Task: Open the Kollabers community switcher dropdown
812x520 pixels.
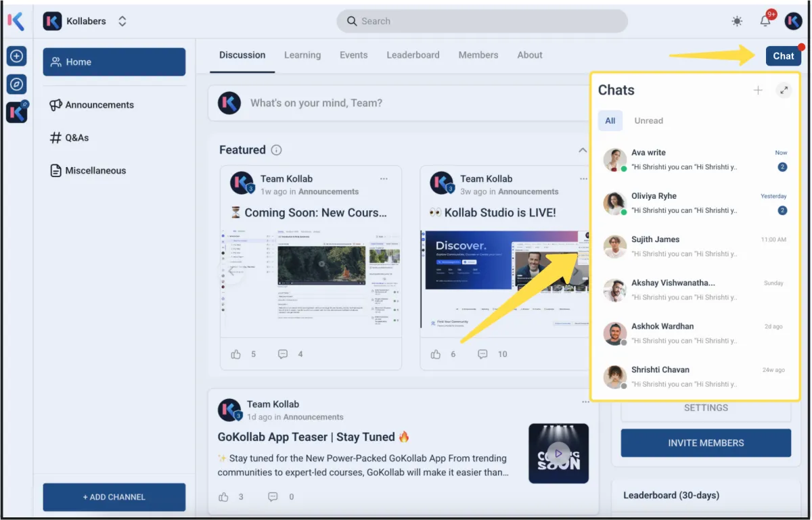Action: tap(122, 21)
